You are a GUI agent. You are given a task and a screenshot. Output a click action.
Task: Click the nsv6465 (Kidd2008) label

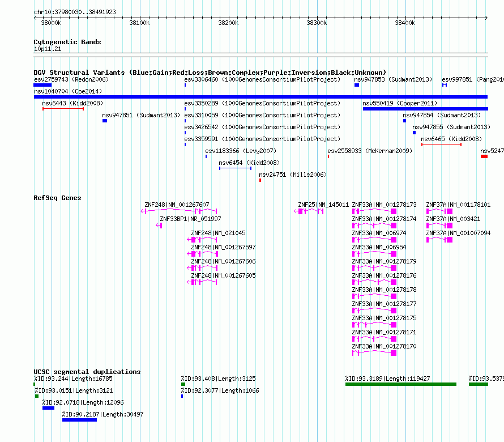pyautogui.click(x=451, y=139)
